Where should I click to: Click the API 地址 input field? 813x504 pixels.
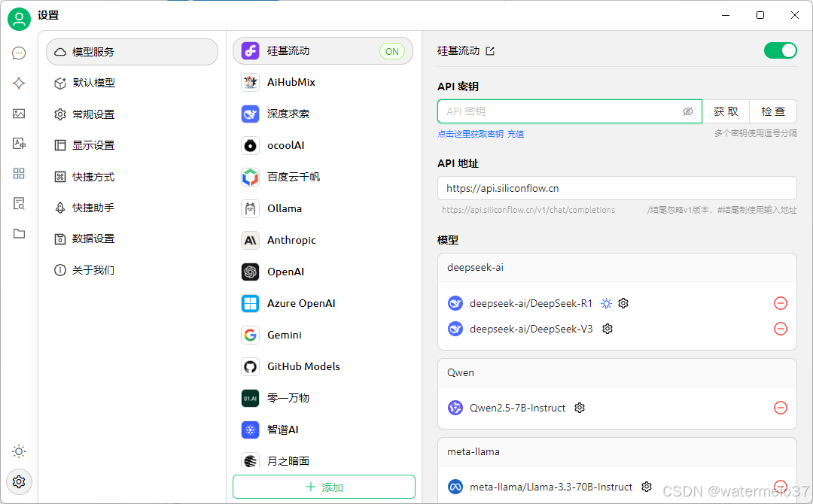(617, 188)
